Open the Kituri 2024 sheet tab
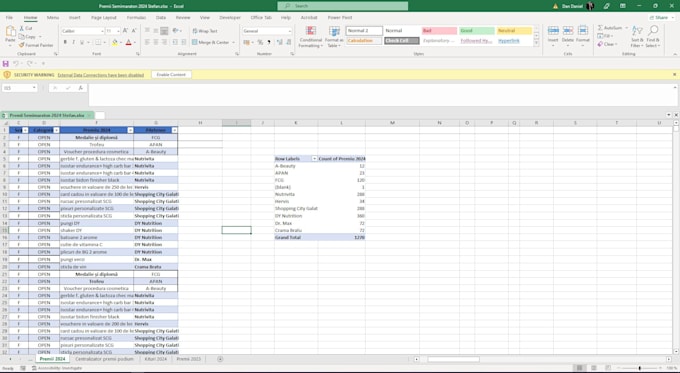The width and height of the screenshot is (680, 373). [x=156, y=359]
